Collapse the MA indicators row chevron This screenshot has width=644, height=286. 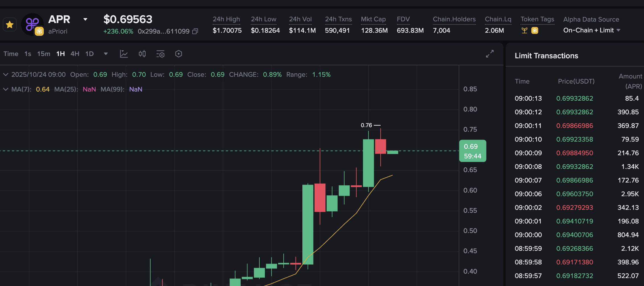click(x=6, y=89)
